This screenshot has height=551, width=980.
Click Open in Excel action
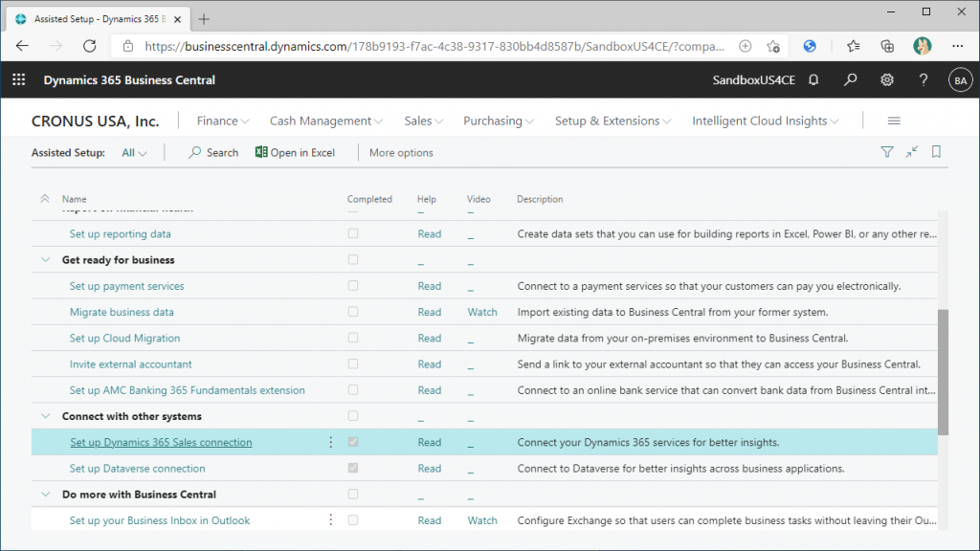point(295,152)
